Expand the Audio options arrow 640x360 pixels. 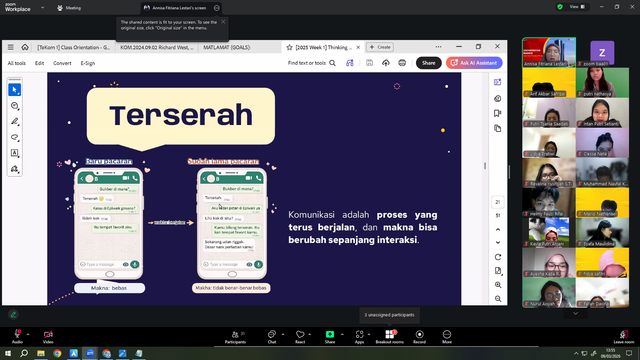pyautogui.click(x=28, y=334)
